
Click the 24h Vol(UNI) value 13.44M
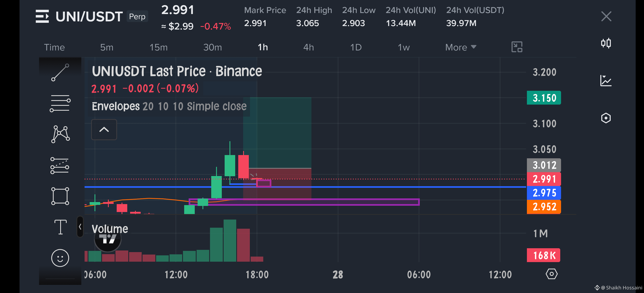[x=401, y=23]
